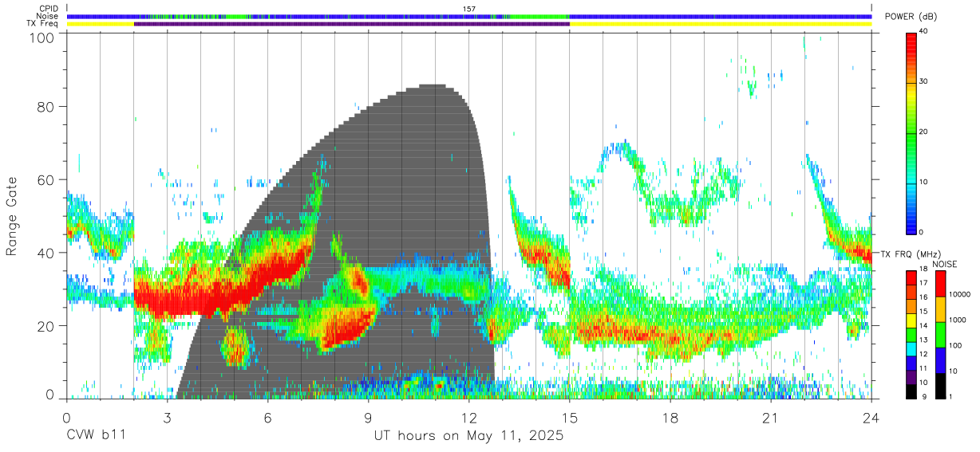Image resolution: width=980 pixels, height=452 pixels.
Task: Click the red 17-18 MHz frequency swatch
Action: 911,278
